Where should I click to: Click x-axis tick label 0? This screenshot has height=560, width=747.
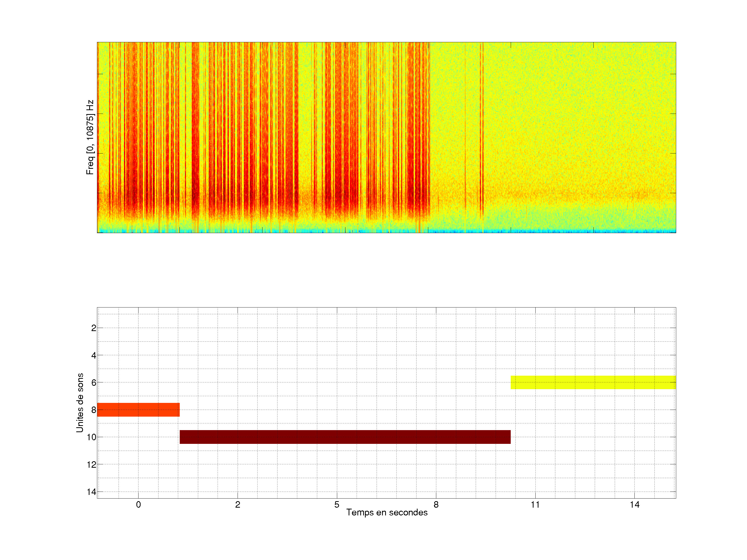click(x=138, y=505)
